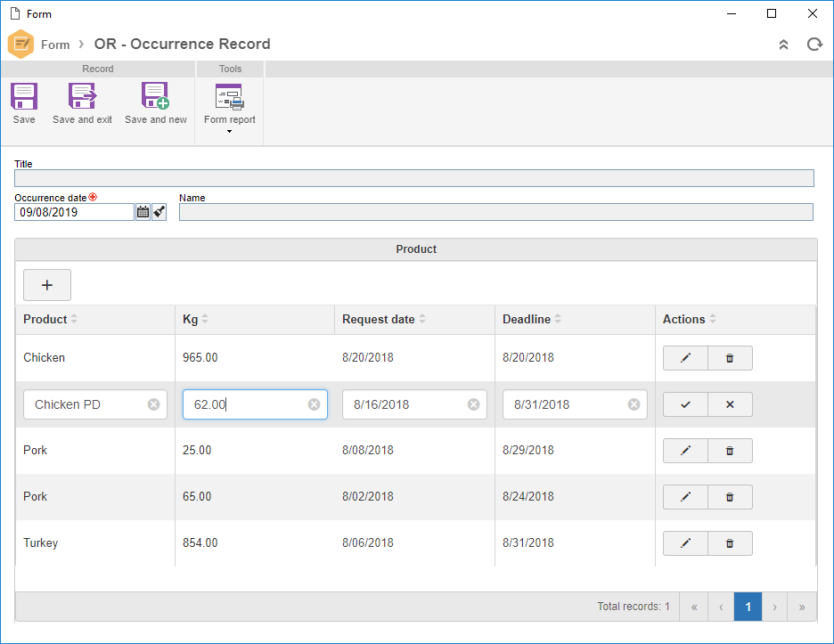Go to next page of records
This screenshot has width=834, height=644.
pyautogui.click(x=775, y=607)
